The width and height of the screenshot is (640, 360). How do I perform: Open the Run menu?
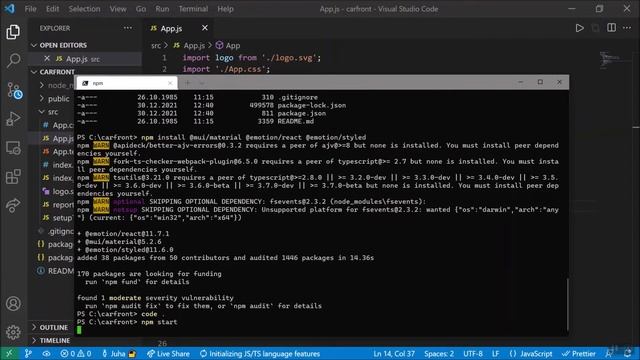tap(162, 9)
